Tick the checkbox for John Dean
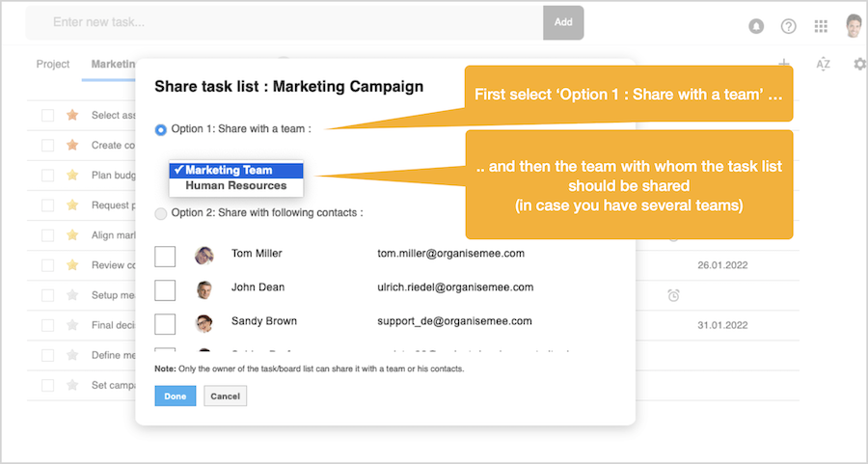 (x=165, y=289)
